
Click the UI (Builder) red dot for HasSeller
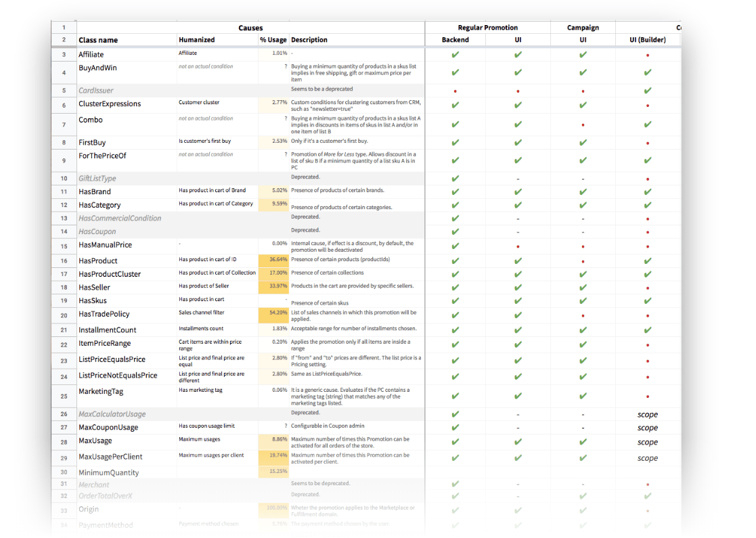[648, 288]
